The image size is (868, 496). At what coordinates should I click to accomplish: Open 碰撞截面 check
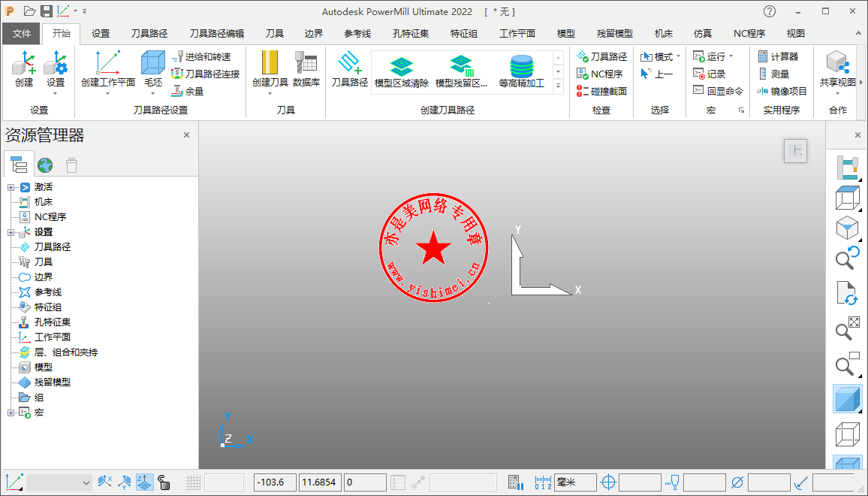tap(601, 91)
